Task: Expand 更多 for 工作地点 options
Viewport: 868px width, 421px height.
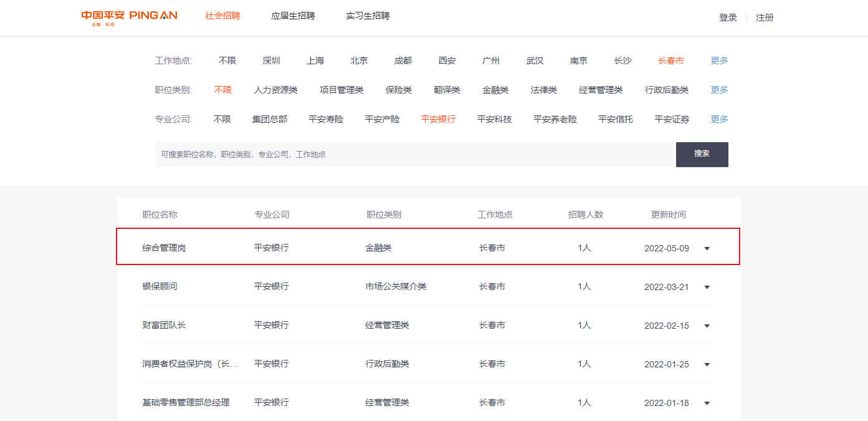Action: coord(720,60)
